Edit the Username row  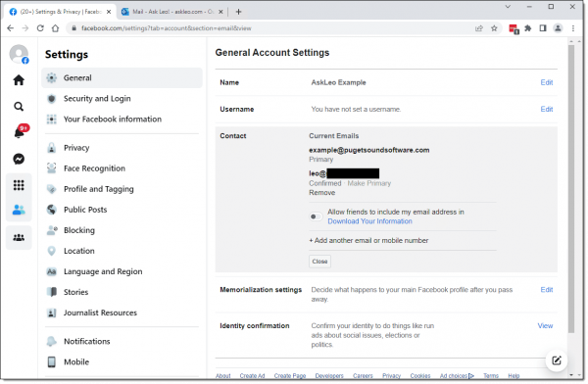547,109
